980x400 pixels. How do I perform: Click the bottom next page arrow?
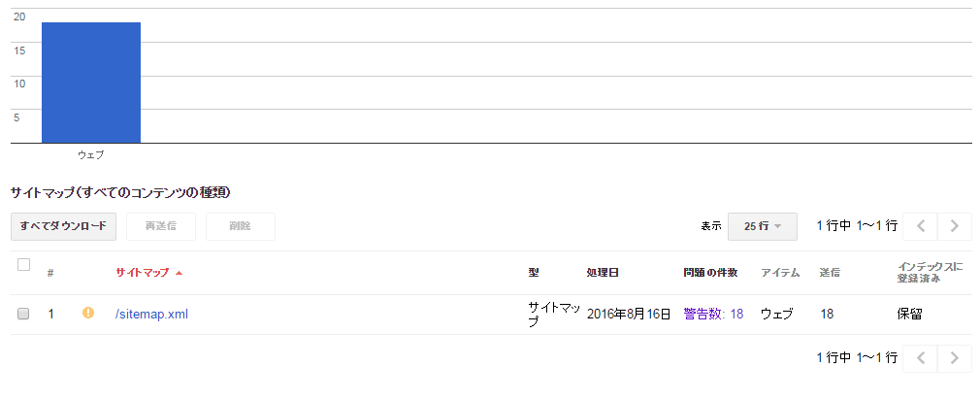click(955, 358)
